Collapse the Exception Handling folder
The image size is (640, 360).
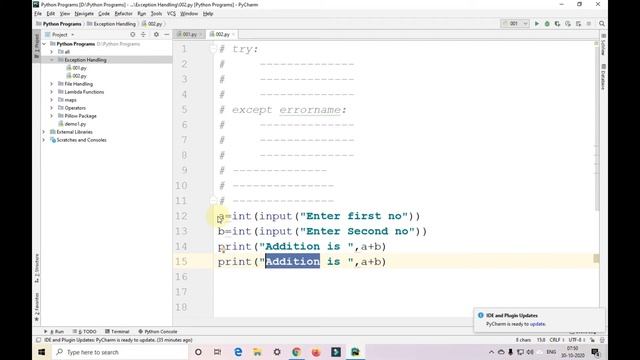click(52, 60)
